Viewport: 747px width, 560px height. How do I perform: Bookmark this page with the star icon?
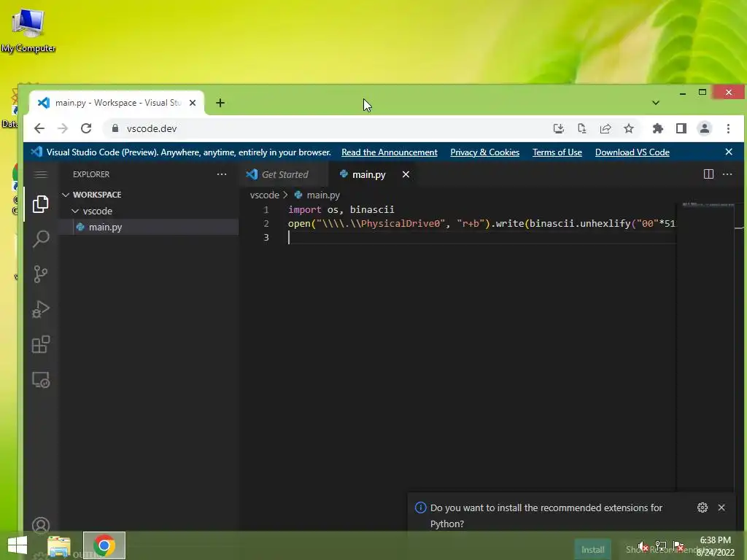(629, 128)
